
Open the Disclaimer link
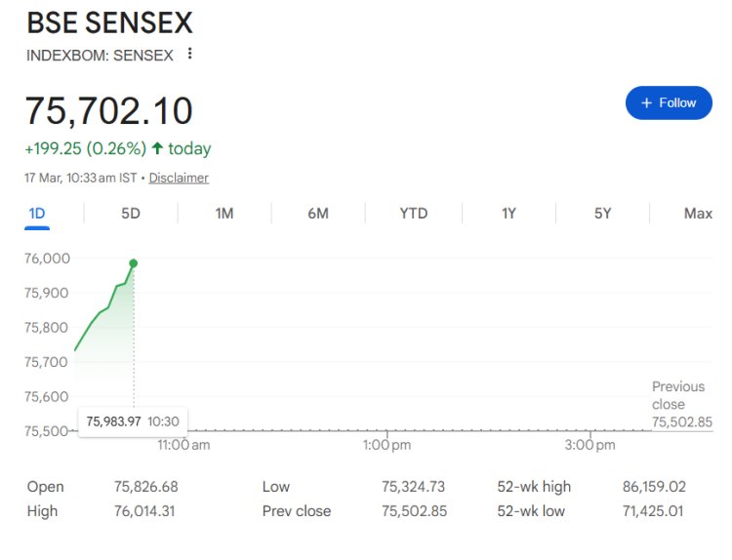point(179,178)
